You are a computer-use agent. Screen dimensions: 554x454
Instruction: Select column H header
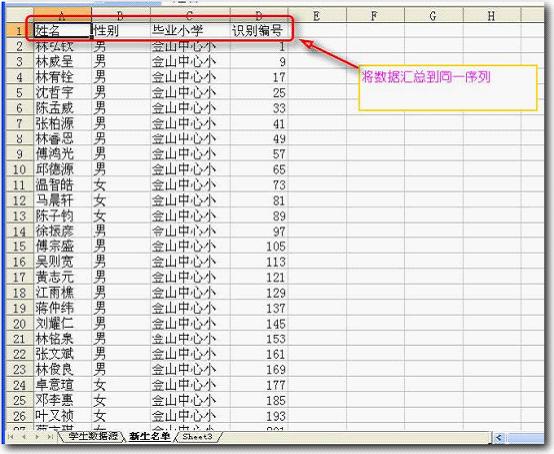coord(492,16)
